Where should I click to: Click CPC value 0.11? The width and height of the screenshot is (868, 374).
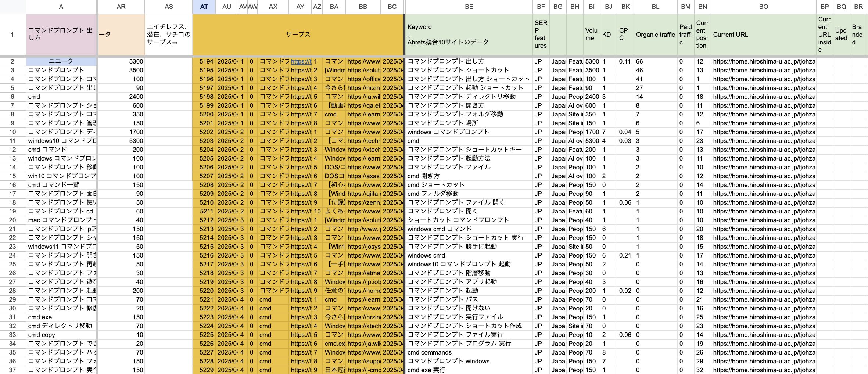pyautogui.click(x=625, y=61)
